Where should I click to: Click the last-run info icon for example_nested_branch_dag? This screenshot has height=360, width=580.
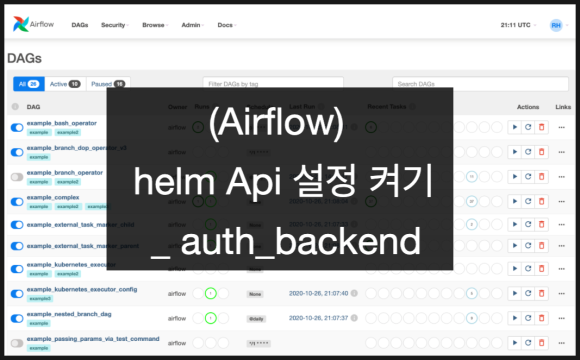click(x=354, y=318)
